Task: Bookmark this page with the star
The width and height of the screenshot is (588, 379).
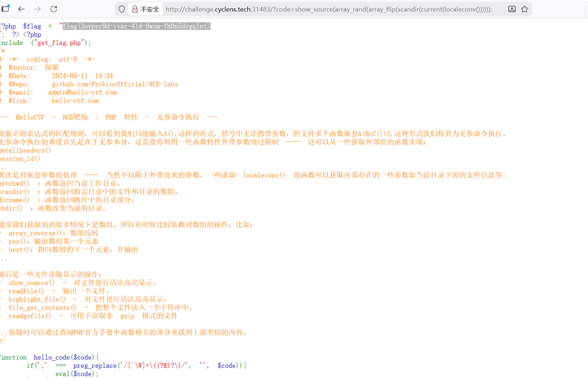Action: (x=525, y=9)
